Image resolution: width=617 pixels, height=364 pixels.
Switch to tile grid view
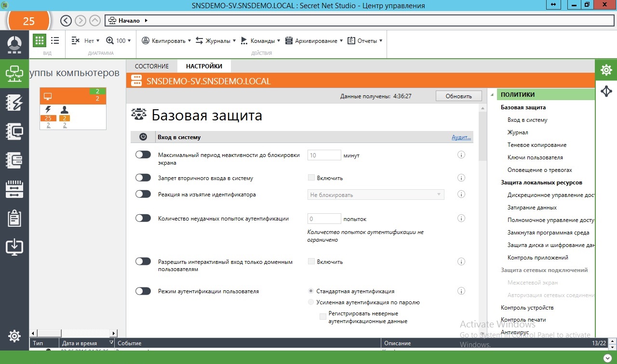pos(40,41)
